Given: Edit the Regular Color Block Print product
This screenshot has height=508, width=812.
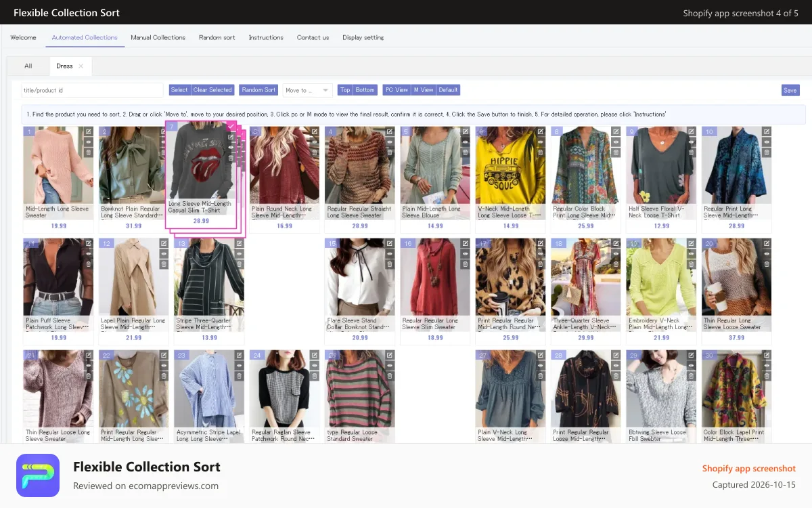Looking at the screenshot, I should pyautogui.click(x=616, y=131).
